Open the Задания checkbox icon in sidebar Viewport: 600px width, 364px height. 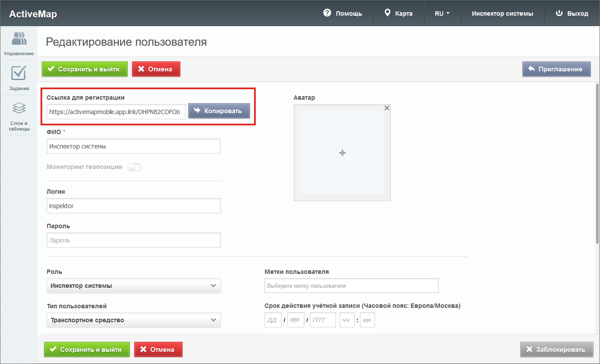[19, 73]
